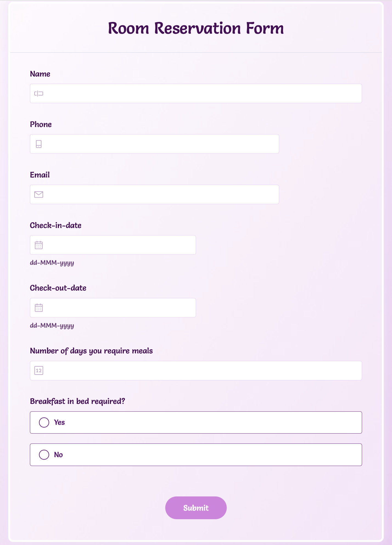This screenshot has width=392, height=545.
Task: Click the Breakfast in bed required label
Action: coord(77,401)
